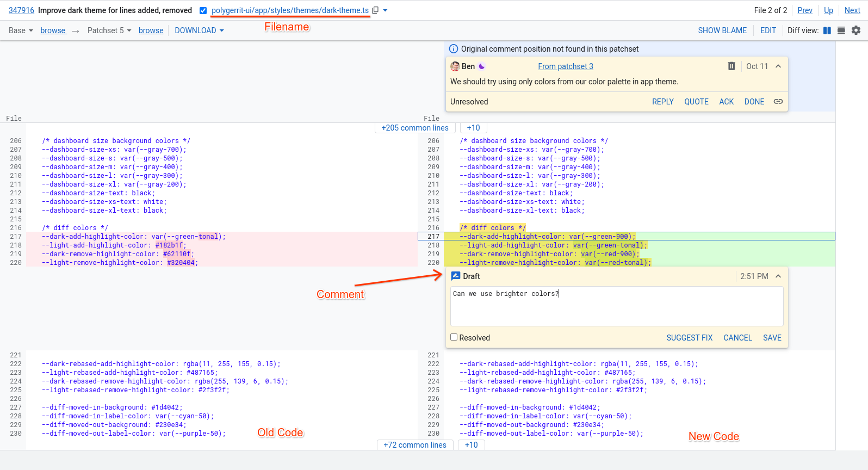The width and height of the screenshot is (868, 470).
Task: Click EDIT in the diff toolbar
Action: pyautogui.click(x=768, y=30)
